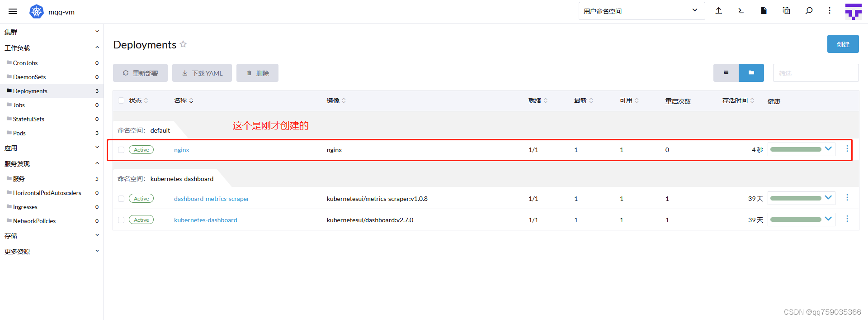Switch to grouped folder view
This screenshot has height=320, width=868.
pos(751,73)
